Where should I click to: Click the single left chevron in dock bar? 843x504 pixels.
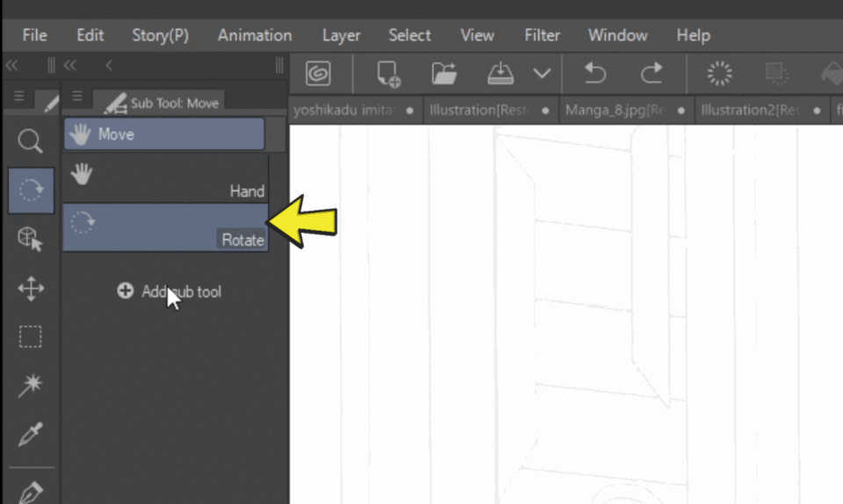[109, 66]
